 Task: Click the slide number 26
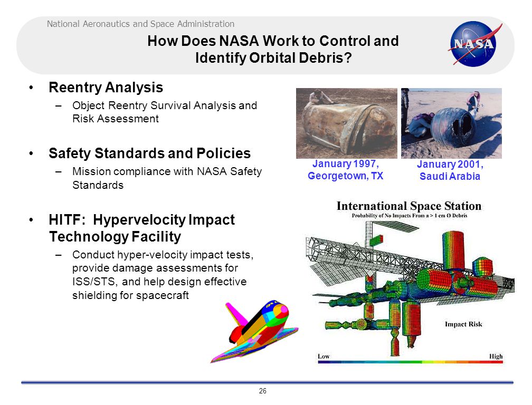tap(263, 391)
